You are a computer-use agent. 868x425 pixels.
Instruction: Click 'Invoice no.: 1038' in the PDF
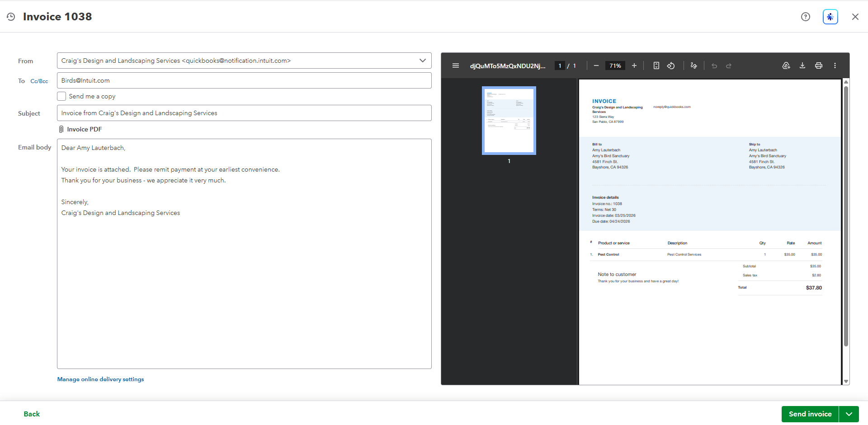click(607, 204)
